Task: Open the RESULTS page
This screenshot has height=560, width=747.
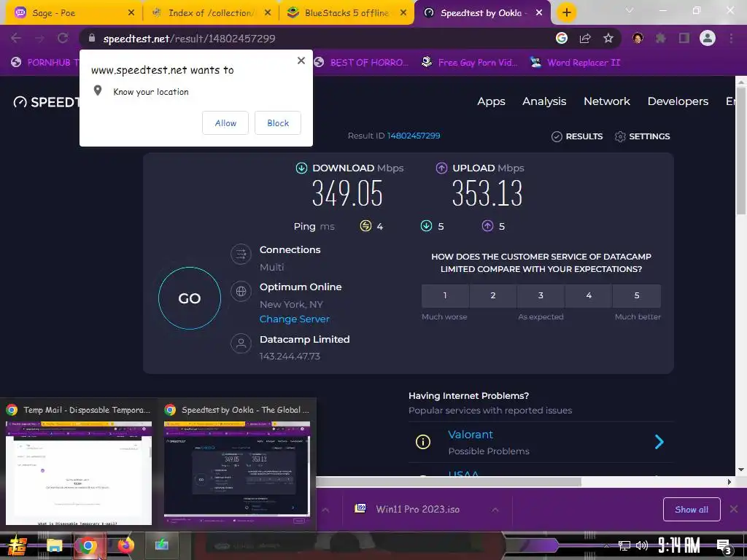Action: [577, 136]
